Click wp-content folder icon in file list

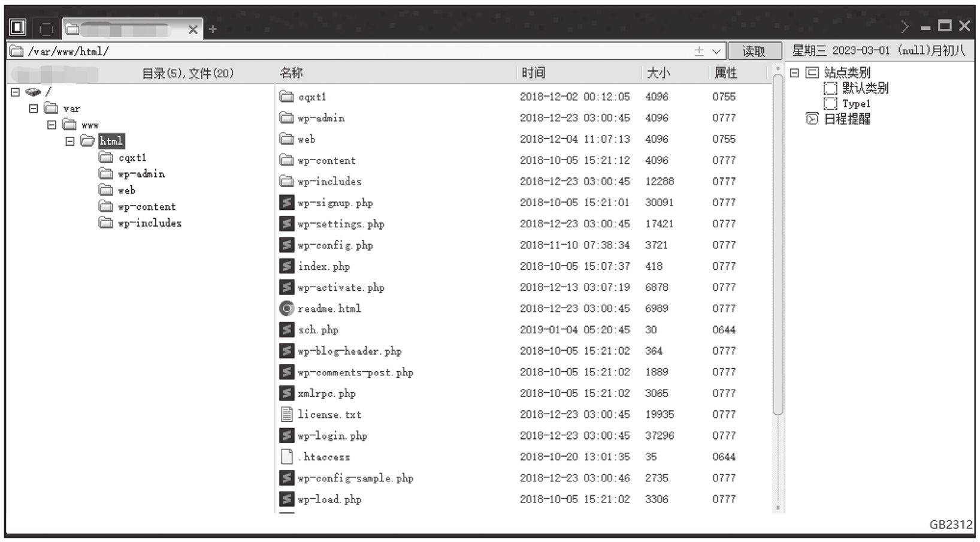287,160
